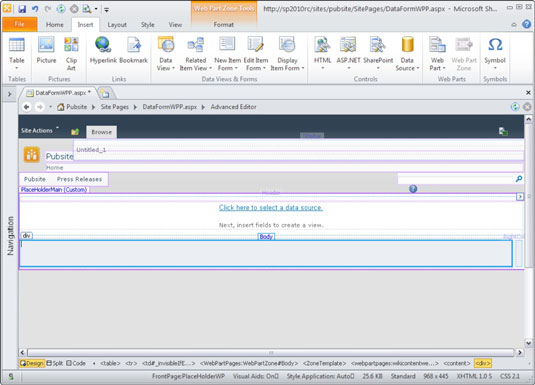
Task: Close the current document tab
Action: coord(528,92)
